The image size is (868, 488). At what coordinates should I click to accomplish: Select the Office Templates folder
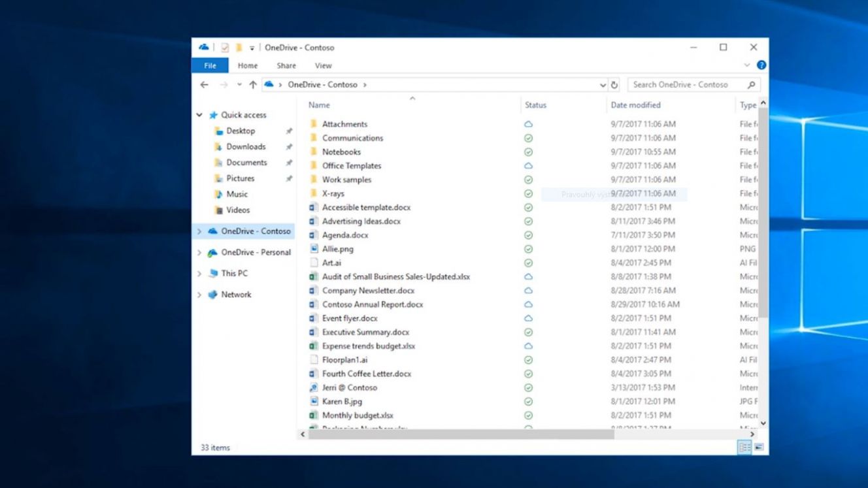[352, 166]
